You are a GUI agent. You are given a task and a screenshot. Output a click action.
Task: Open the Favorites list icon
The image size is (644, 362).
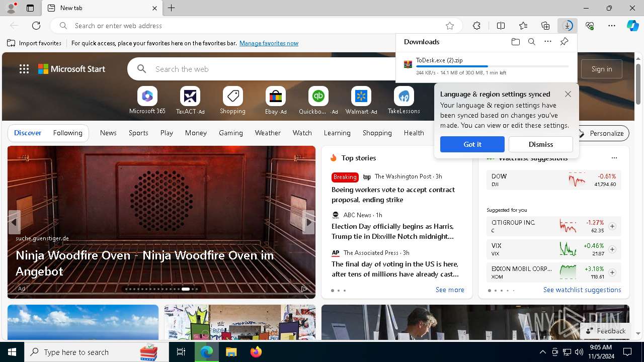523,26
